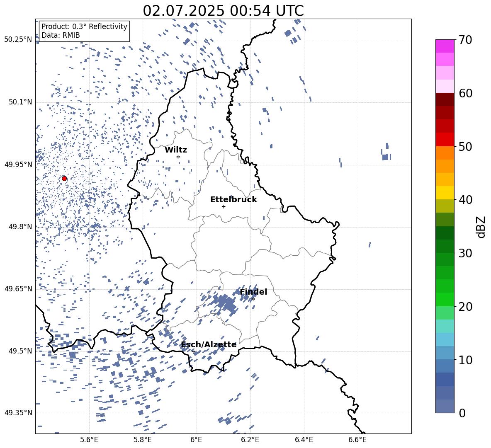Screen dimensions: 491x448
Task: Click the 10 colorbar tick value
Action: 466,360
